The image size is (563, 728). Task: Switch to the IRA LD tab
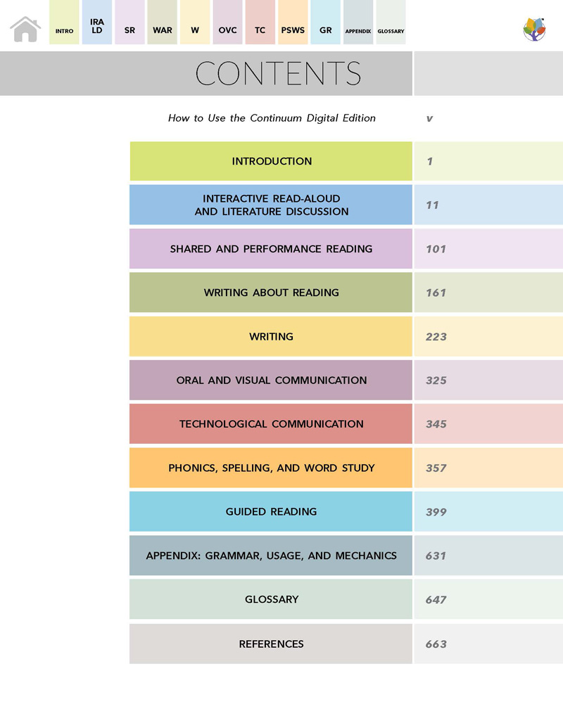point(97,23)
